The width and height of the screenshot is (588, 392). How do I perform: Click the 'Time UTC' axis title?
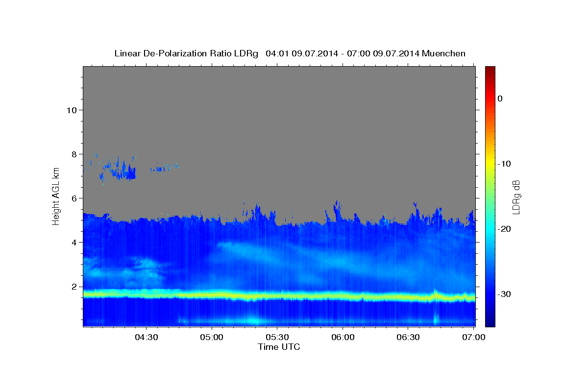tap(279, 347)
